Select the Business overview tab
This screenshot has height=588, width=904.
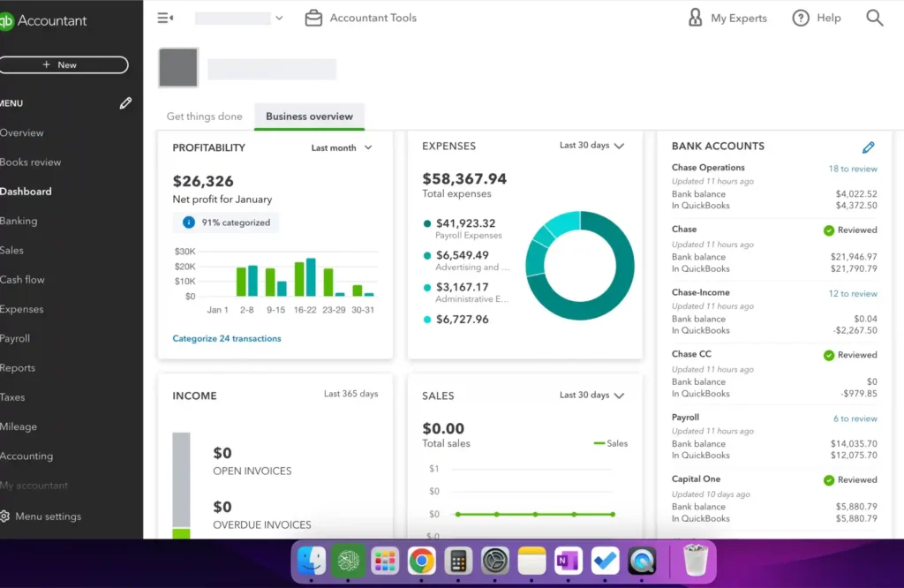pyautogui.click(x=309, y=117)
